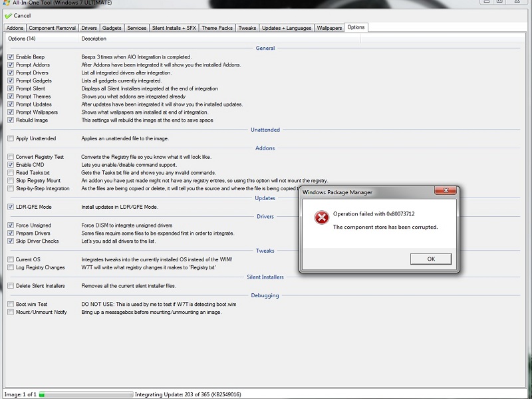The height and width of the screenshot is (399, 532).
Task: Click the Updates group header
Action: [265, 198]
